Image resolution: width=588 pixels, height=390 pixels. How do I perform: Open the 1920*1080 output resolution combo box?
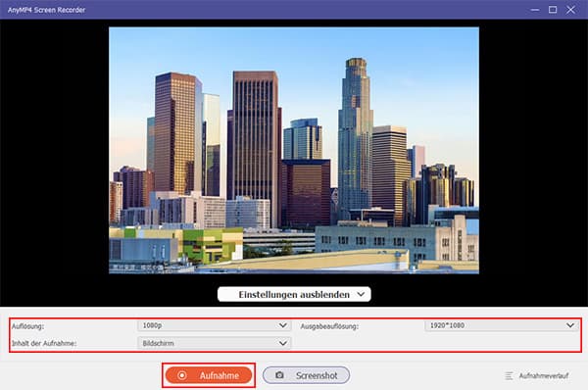pyautogui.click(x=502, y=325)
